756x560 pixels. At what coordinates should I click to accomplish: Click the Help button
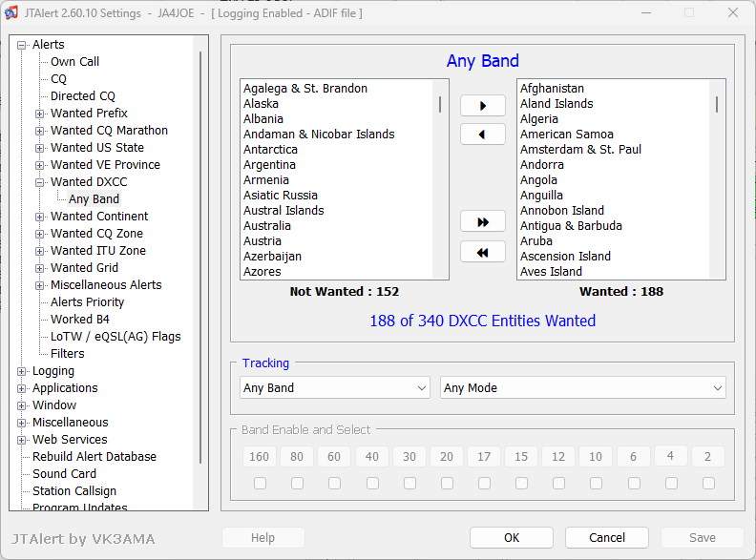coord(262,537)
